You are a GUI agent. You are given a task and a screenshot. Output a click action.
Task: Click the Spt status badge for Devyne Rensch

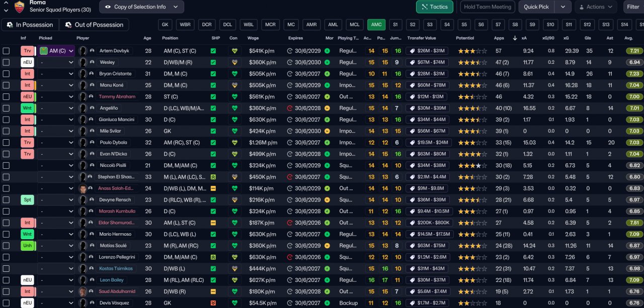click(27, 200)
